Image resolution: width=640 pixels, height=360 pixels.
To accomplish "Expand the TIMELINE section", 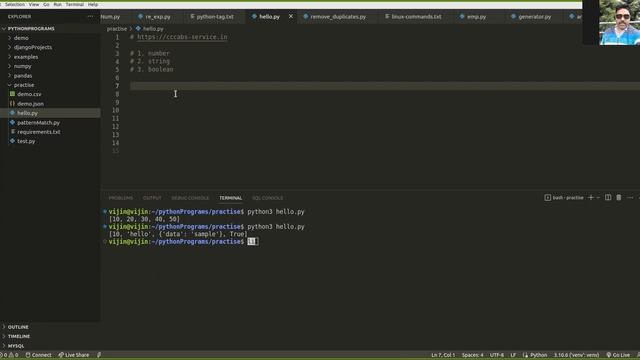I will 19,336.
